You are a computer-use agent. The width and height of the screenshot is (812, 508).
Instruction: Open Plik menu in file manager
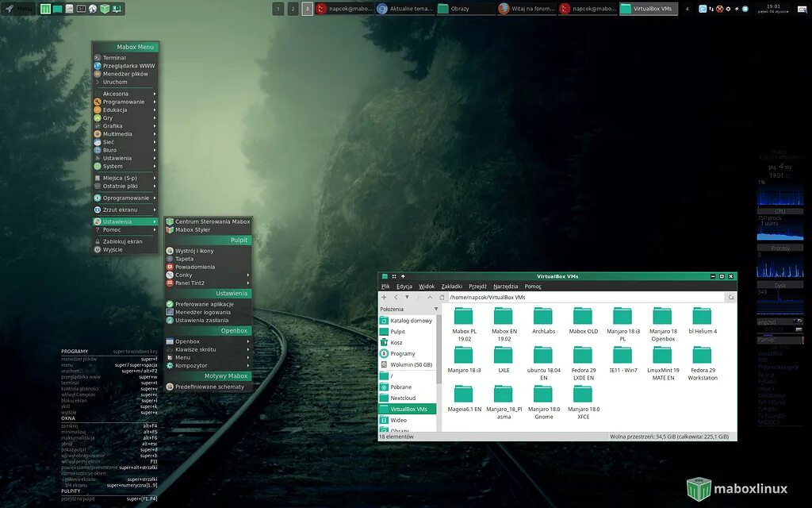coord(385,286)
